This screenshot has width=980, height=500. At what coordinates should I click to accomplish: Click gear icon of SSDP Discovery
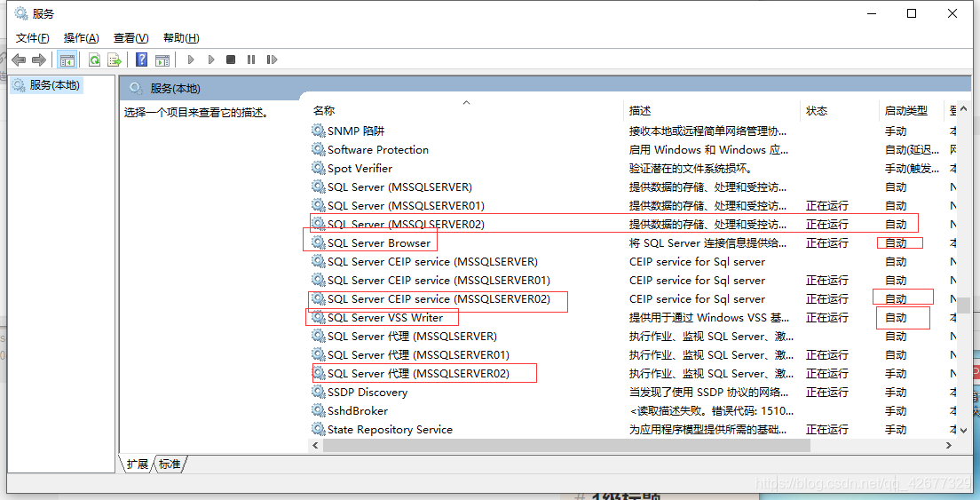[318, 392]
